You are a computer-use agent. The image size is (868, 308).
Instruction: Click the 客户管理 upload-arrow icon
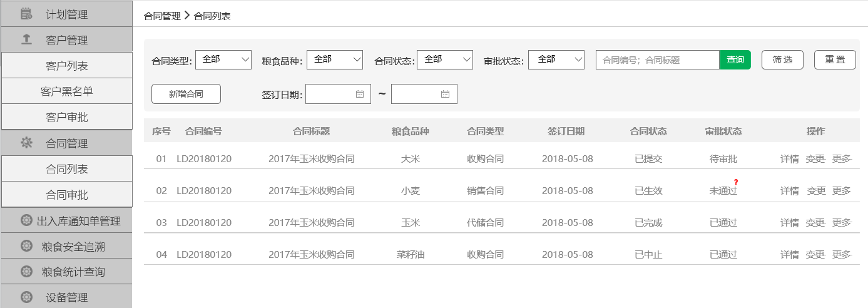pos(26,39)
